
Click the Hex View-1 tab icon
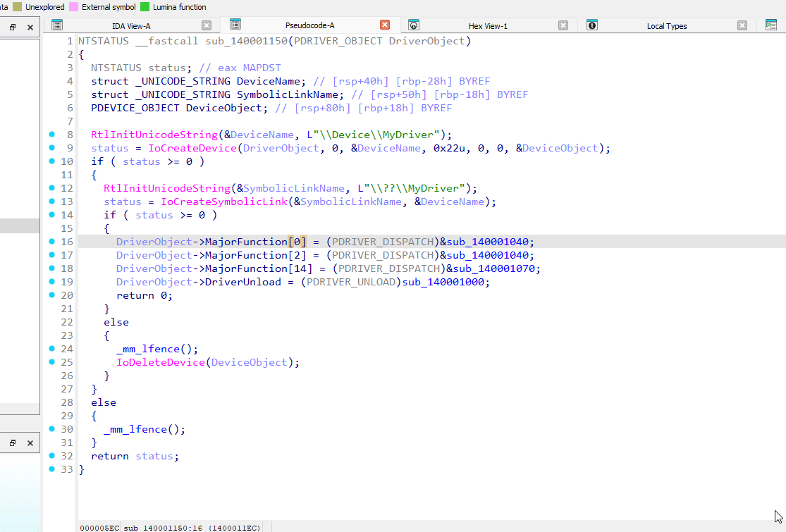pos(414,25)
